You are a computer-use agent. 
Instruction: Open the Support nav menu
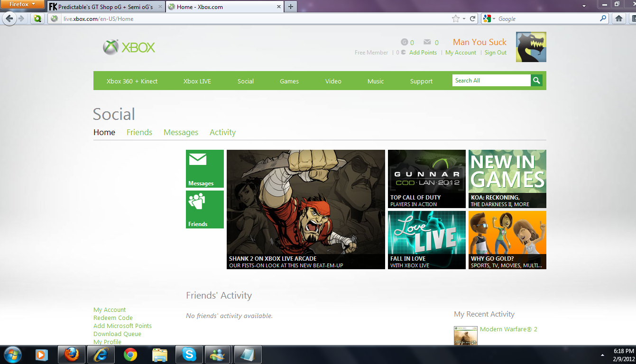point(421,81)
